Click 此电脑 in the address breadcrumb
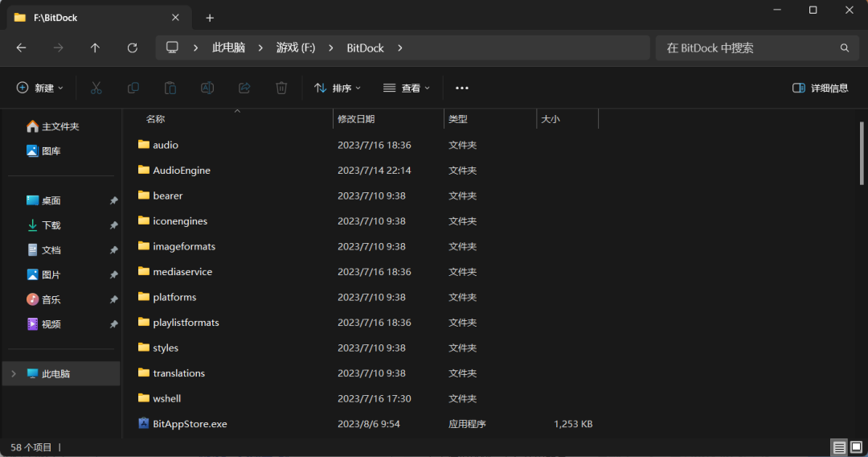 point(228,48)
